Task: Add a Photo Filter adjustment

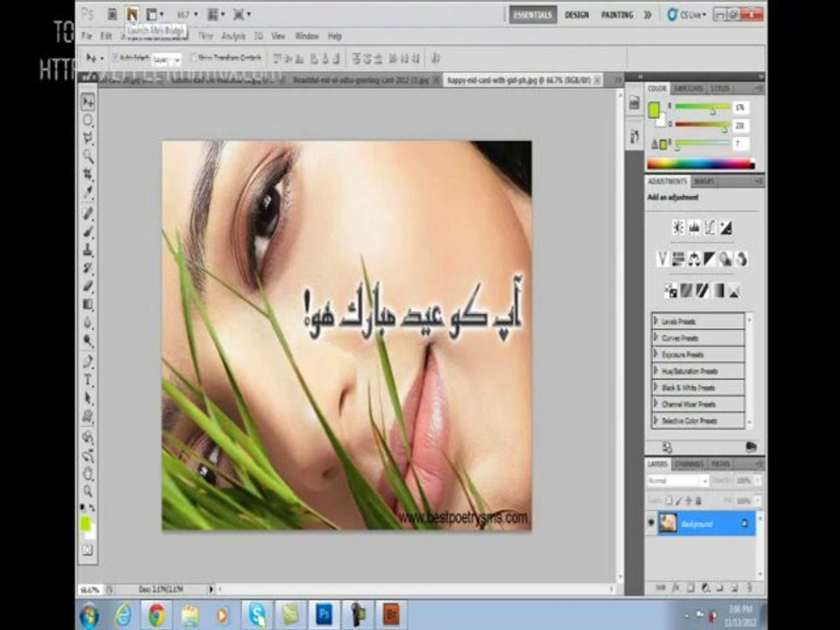Action: point(725,259)
